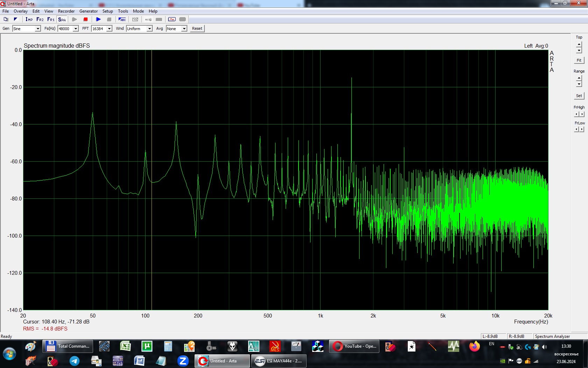Select Fr1 single-channel frequency response mode
588x368 pixels.
click(51, 19)
